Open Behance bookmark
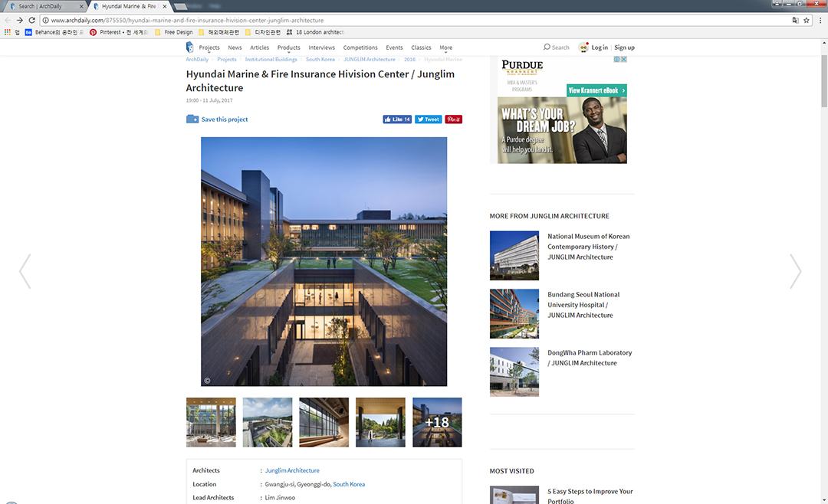Viewport: 828px width, 504px height. 54,32
